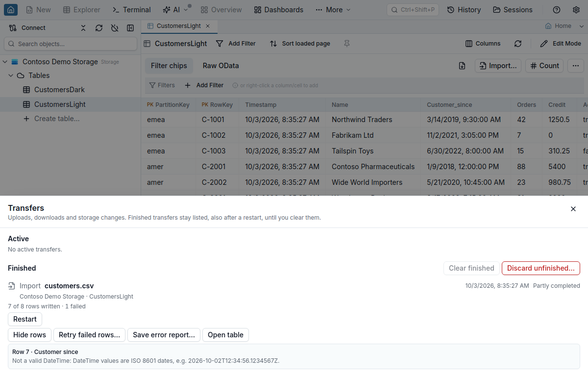Click the Wide World Importers cell
588x379 pixels.
pos(374,182)
